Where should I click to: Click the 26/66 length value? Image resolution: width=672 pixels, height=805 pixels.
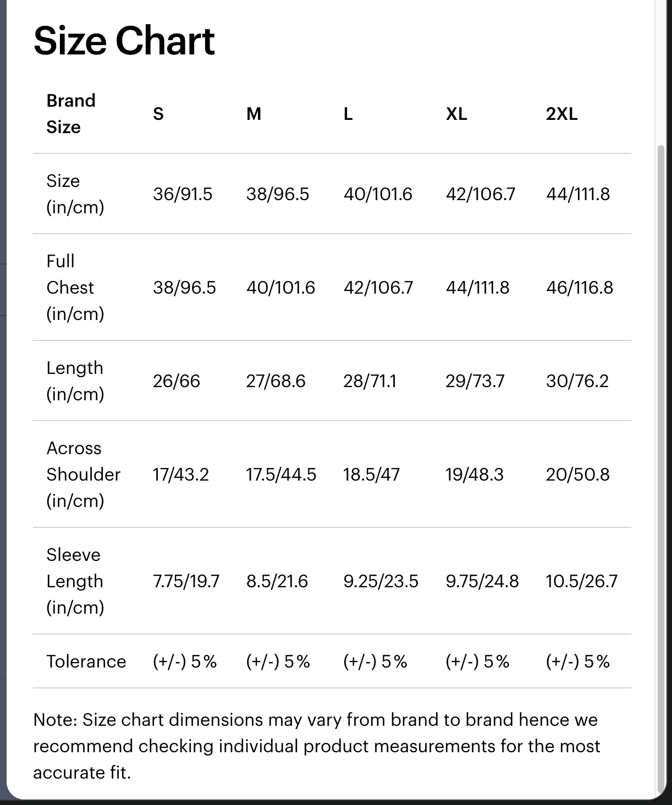coord(177,381)
